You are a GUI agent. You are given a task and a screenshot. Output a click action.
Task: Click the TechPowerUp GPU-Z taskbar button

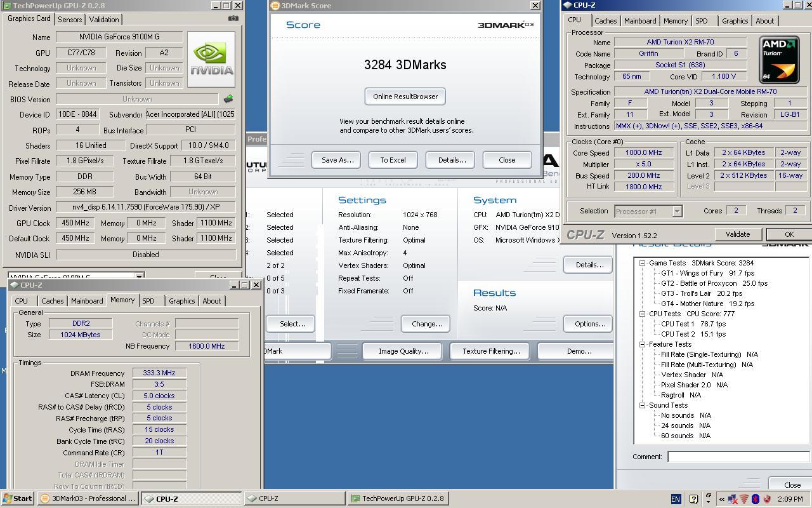click(398, 498)
